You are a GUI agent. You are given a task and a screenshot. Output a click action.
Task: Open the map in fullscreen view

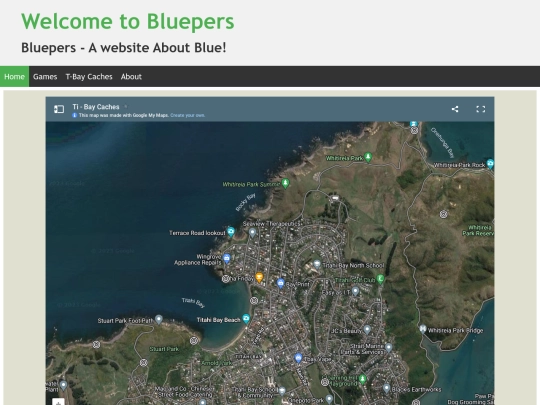point(480,109)
